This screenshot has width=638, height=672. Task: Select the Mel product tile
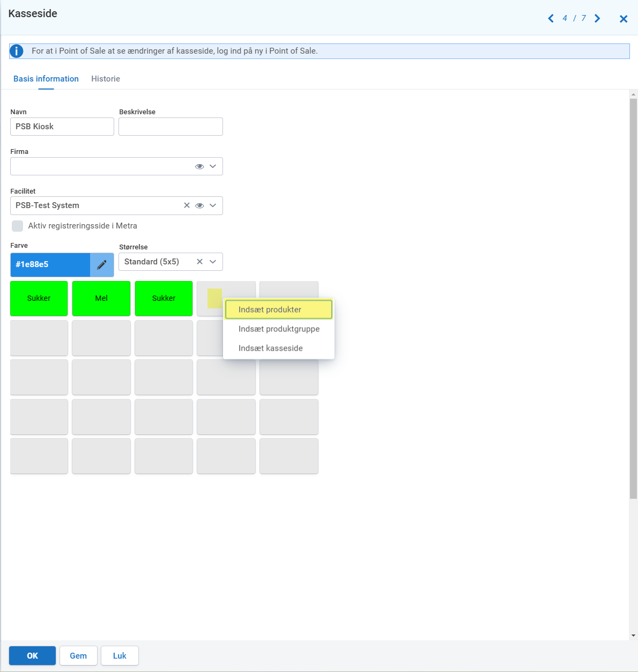101,298
